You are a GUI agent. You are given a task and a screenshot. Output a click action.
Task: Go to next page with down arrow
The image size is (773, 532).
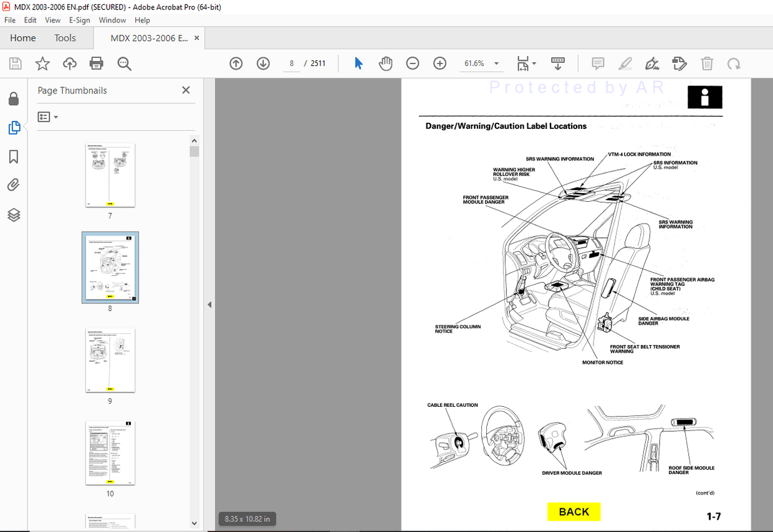263,64
